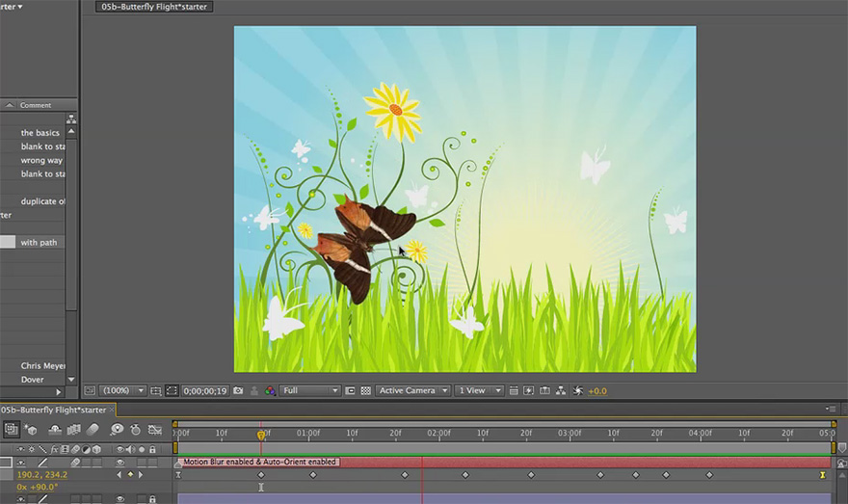Open the Comp Flowchart icon in viewer bar
Screen dimensions: 848x504
561,390
